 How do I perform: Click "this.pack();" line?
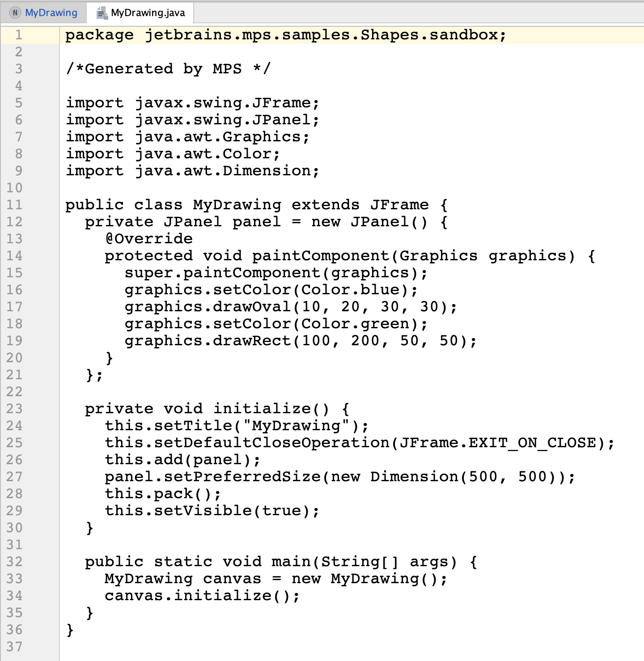163,494
